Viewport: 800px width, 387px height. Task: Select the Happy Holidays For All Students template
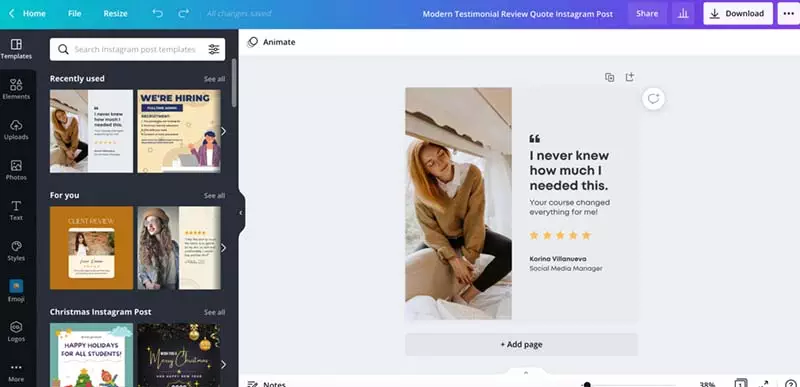[91, 355]
